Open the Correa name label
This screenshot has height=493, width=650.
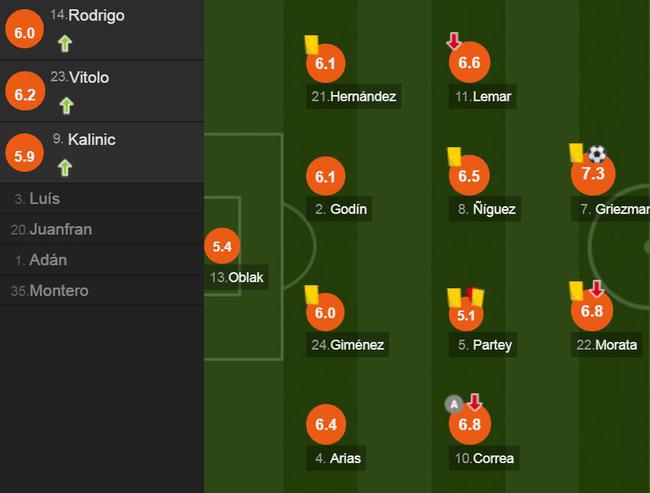pos(484,458)
